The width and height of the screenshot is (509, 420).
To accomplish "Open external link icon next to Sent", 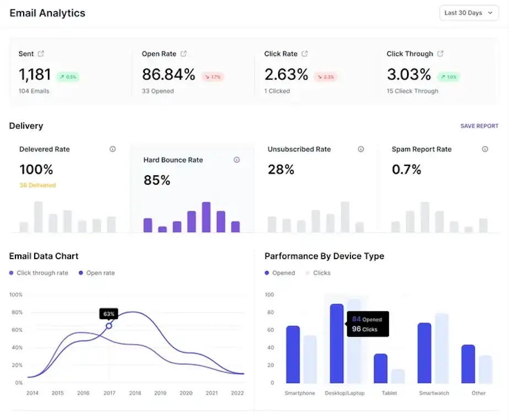I will [41, 53].
